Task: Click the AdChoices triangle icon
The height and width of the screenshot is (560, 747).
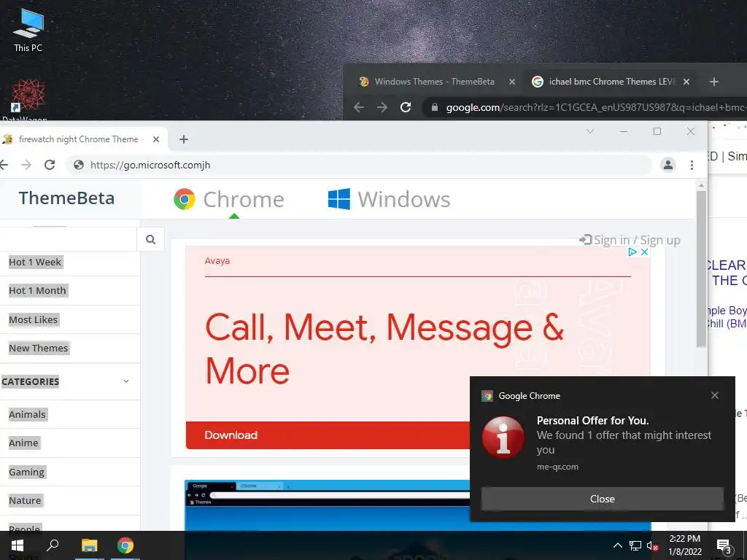Action: click(632, 252)
